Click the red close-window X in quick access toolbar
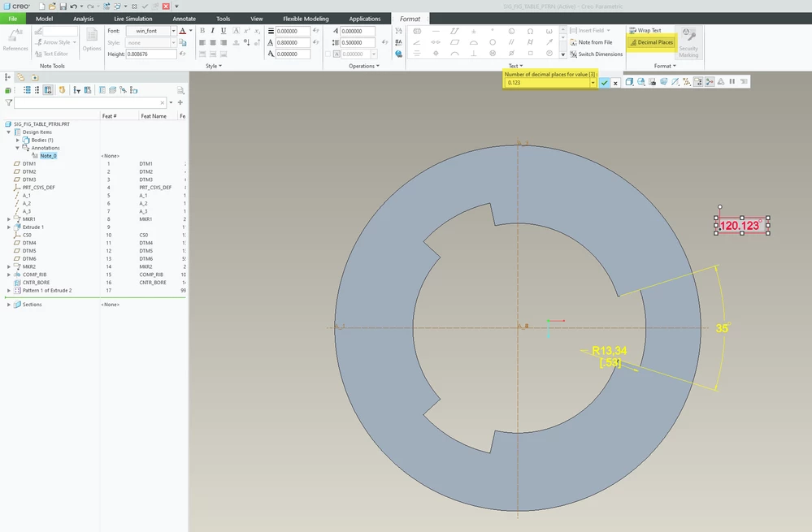This screenshot has height=532, width=812. pyautogui.click(x=166, y=6)
